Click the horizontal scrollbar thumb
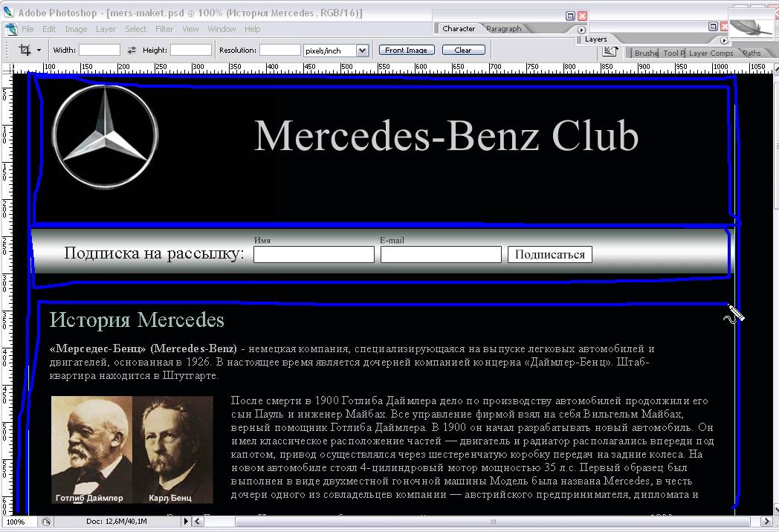This screenshot has width=779, height=532. point(492,522)
